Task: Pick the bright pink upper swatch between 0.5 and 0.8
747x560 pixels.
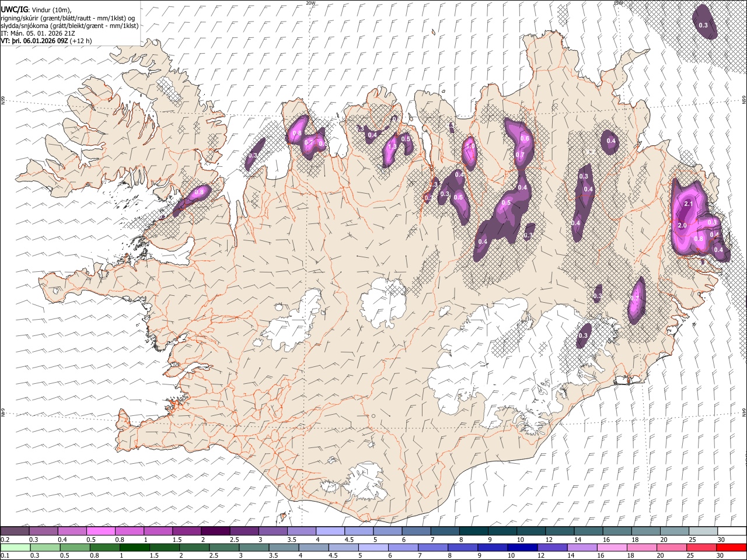Action: point(101,531)
